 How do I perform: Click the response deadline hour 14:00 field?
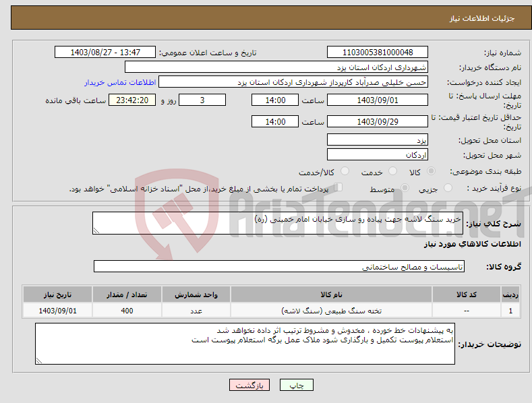click(x=275, y=100)
